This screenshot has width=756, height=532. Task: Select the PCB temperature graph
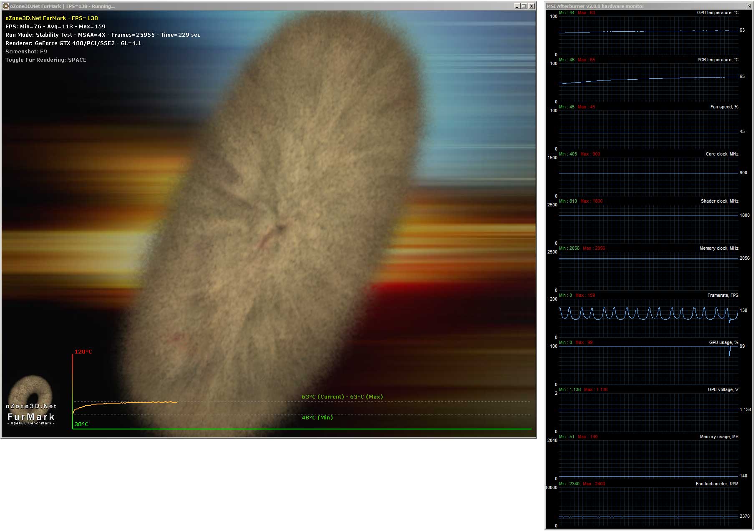648,82
